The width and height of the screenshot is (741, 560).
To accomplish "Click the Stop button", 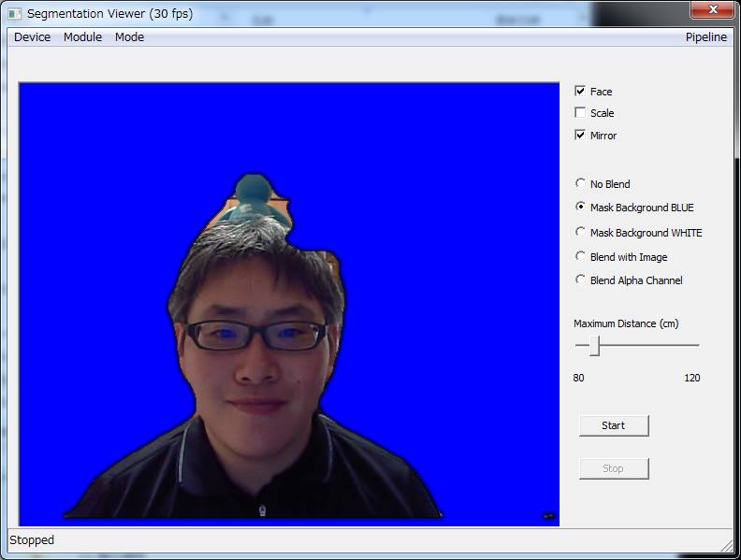I will pyautogui.click(x=613, y=468).
